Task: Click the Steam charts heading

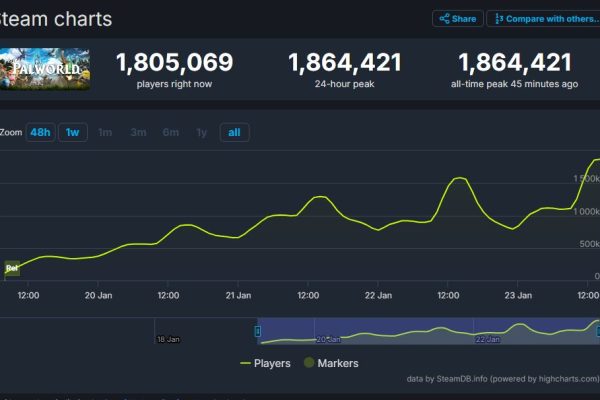Action: pyautogui.click(x=55, y=19)
